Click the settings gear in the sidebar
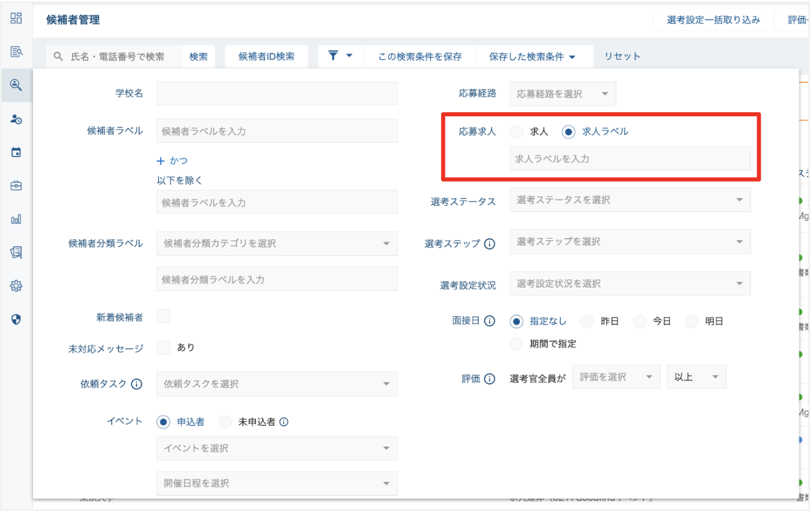This screenshot has height=511, width=812. 16,285
